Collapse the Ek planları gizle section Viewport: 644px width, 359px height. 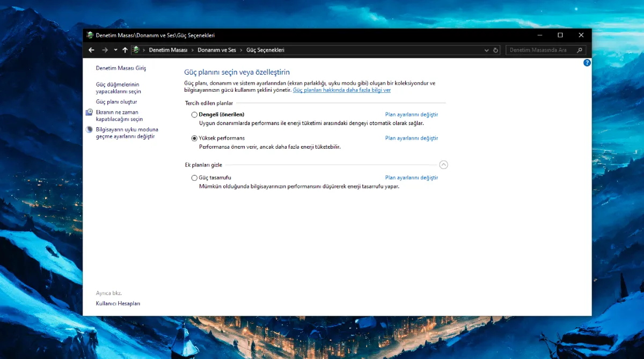tap(443, 165)
